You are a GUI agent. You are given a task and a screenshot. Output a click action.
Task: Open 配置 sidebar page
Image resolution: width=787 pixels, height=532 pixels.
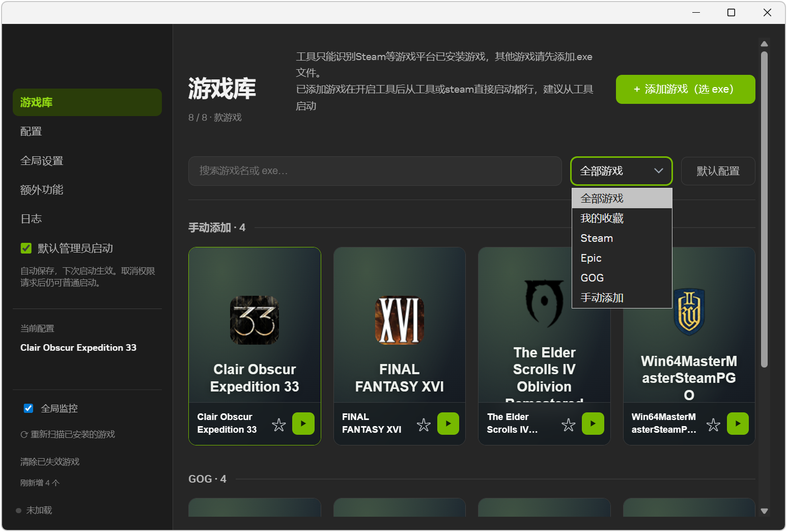point(87,131)
